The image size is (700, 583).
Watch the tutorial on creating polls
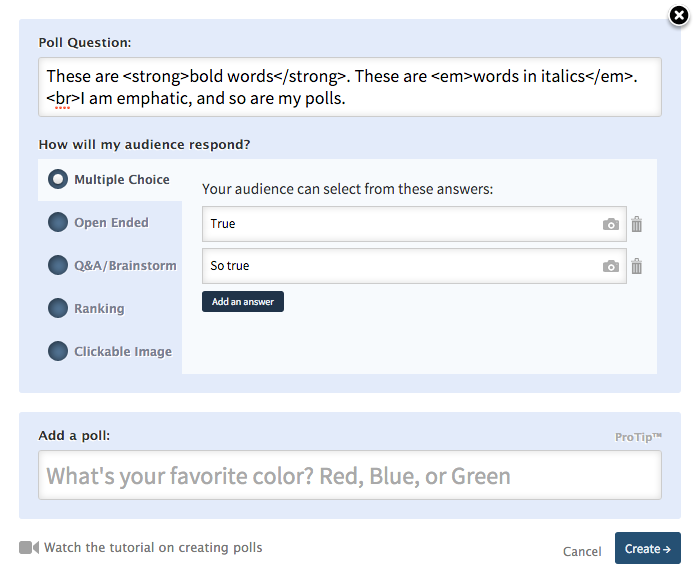(x=153, y=547)
